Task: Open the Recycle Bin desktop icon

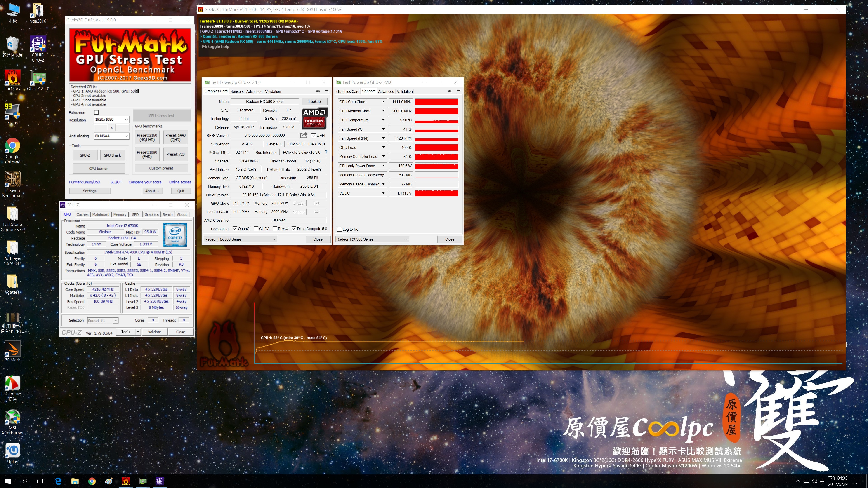Action: point(12,47)
